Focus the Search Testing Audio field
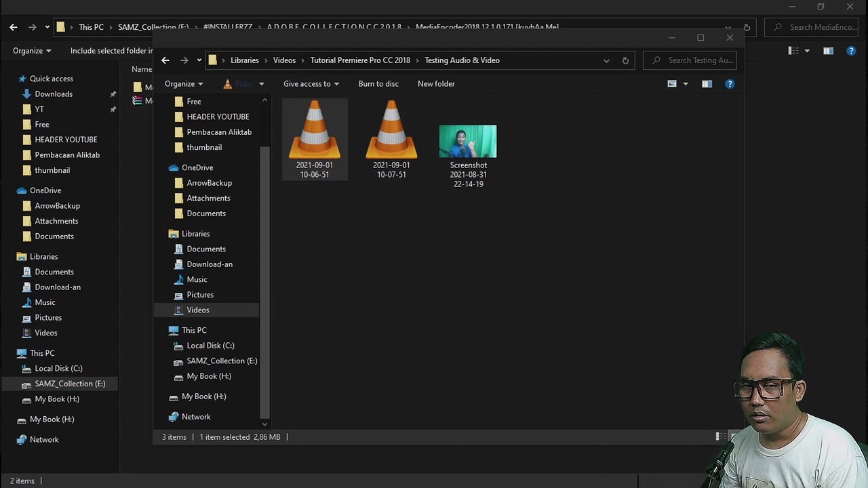The width and height of the screenshot is (868, 488). coord(690,60)
